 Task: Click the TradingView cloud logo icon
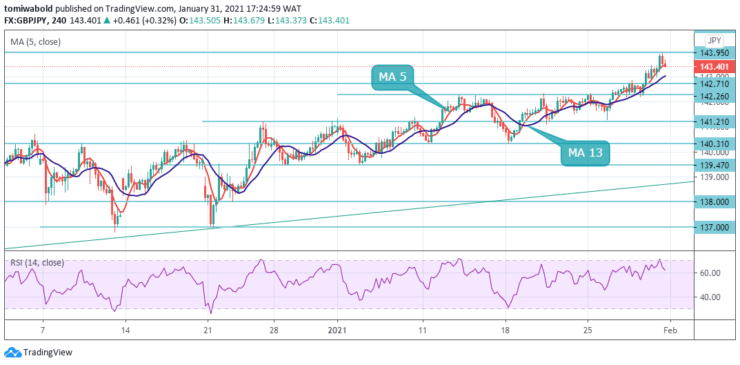pos(12,352)
